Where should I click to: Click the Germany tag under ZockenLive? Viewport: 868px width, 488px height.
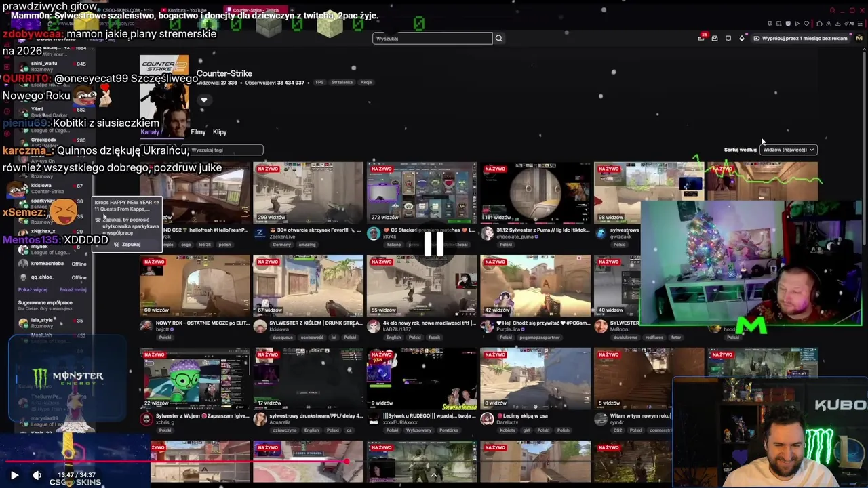click(282, 245)
